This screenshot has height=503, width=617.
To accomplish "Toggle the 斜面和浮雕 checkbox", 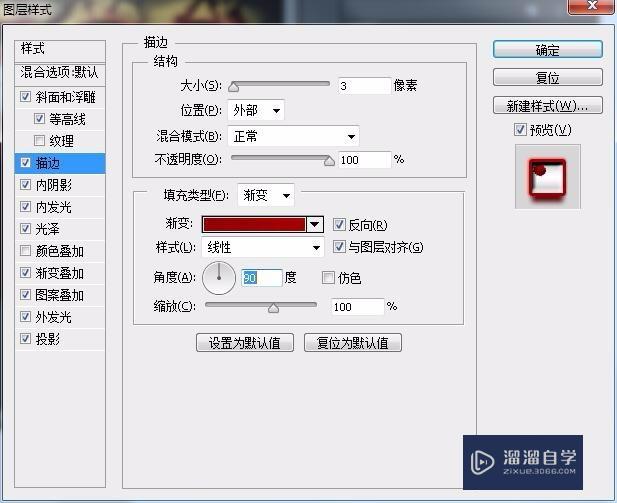I will tap(26, 96).
